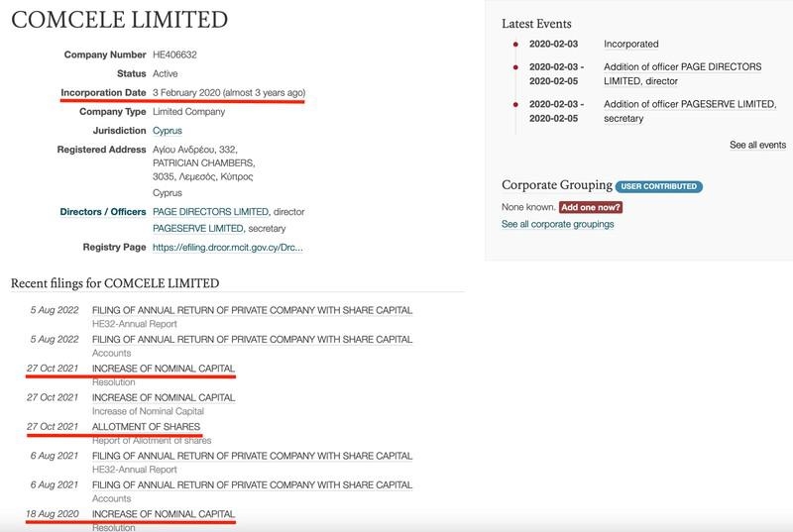This screenshot has width=793, height=532.
Task: Click the Add one now? button
Action: click(x=591, y=207)
